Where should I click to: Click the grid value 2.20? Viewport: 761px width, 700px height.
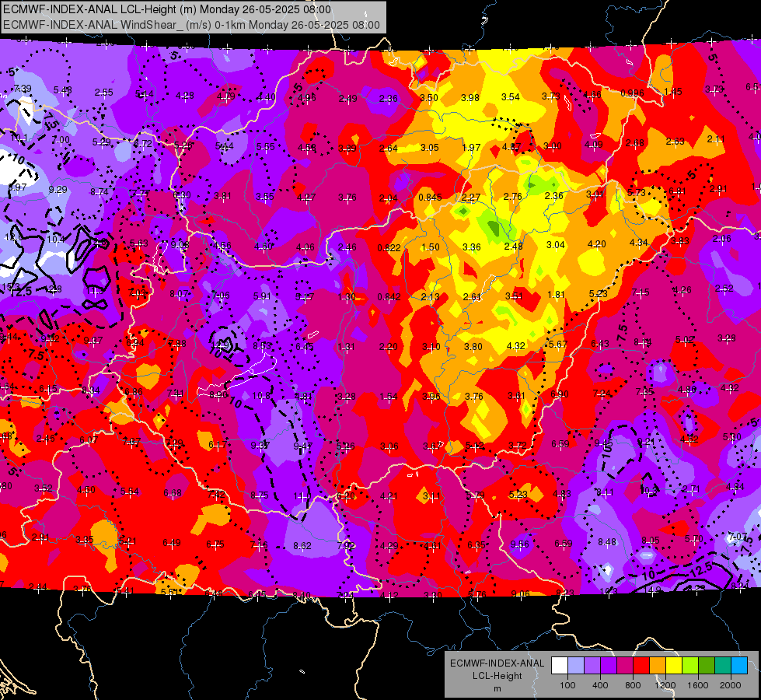click(x=388, y=346)
